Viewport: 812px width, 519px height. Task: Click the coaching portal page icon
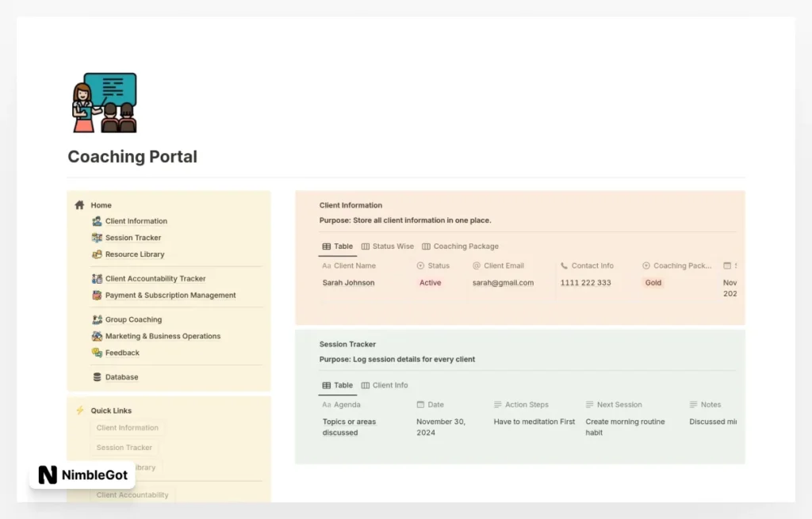104,103
